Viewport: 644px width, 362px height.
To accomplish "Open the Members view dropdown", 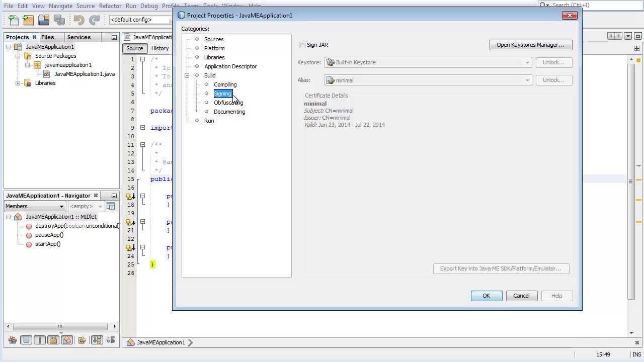I will pos(35,206).
